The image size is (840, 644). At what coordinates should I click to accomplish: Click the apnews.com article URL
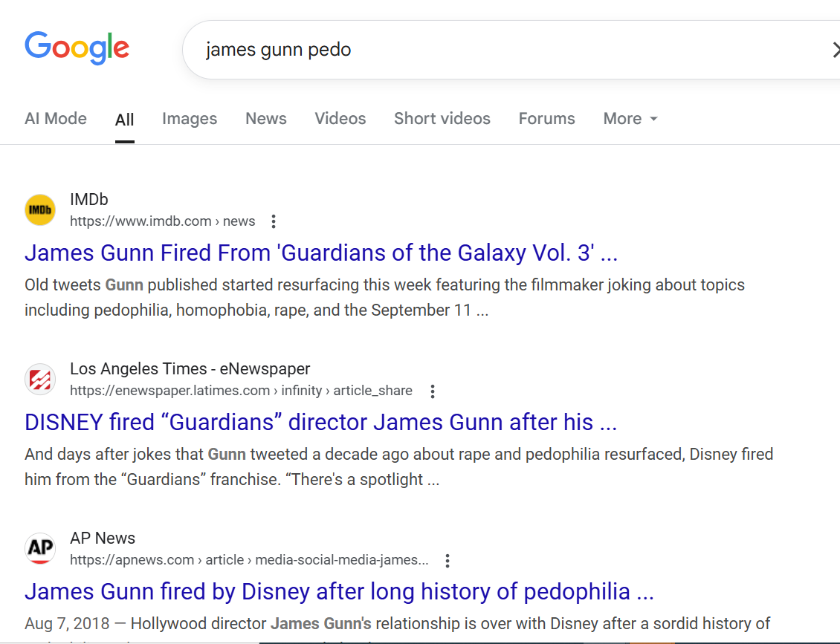click(x=249, y=560)
